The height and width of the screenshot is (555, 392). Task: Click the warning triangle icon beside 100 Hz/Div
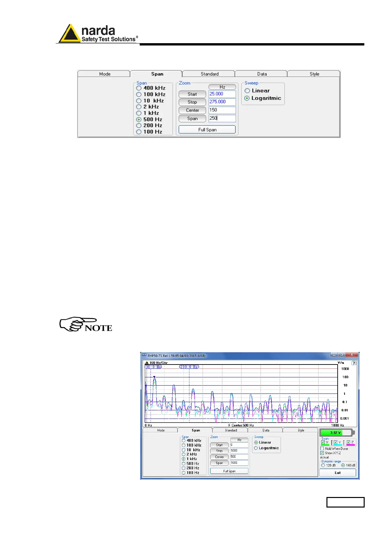[x=147, y=363]
